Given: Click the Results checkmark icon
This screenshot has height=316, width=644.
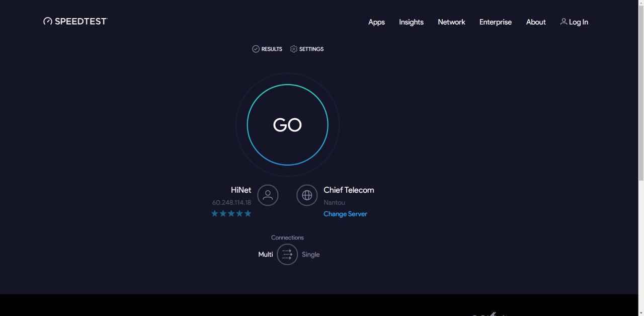Looking at the screenshot, I should (256, 49).
